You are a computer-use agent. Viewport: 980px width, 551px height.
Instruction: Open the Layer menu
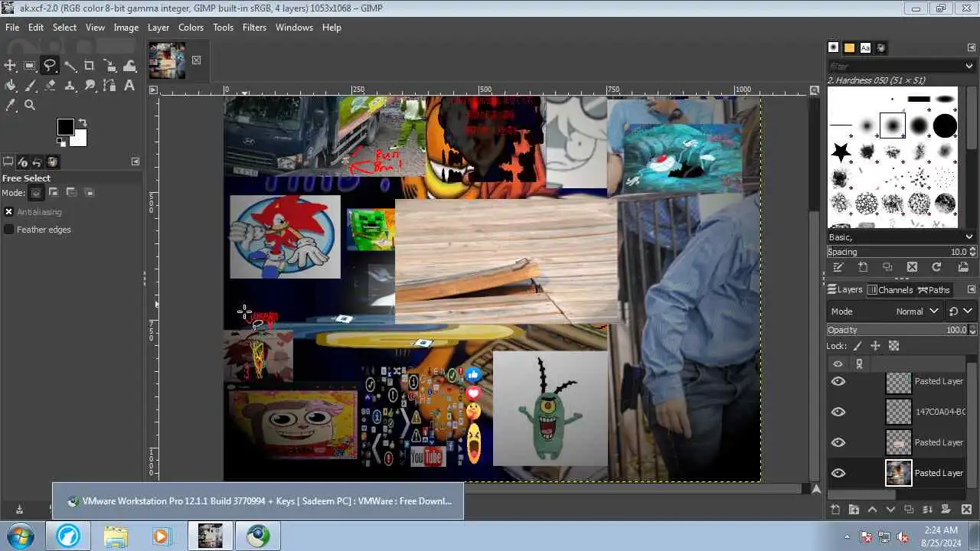(x=158, y=27)
